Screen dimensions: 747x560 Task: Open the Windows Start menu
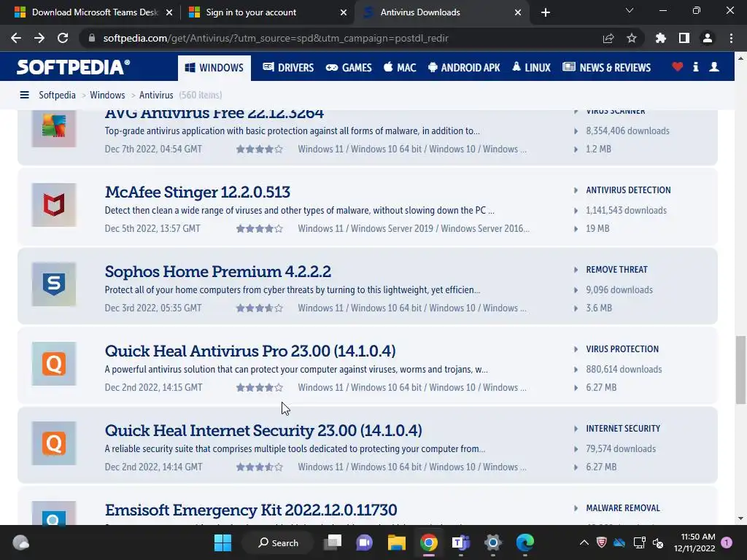pos(222,542)
